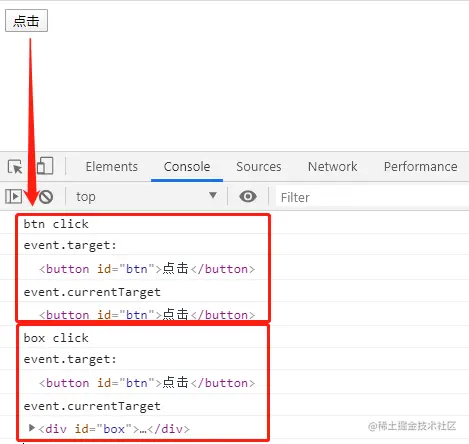Toggle the live expression eye icon
The width and height of the screenshot is (469, 444).
248,196
